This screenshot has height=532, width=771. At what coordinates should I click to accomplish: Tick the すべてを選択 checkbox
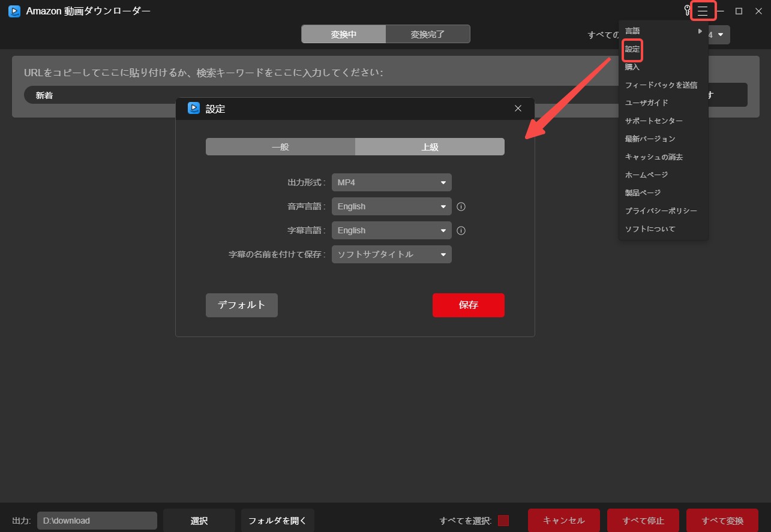(503, 520)
